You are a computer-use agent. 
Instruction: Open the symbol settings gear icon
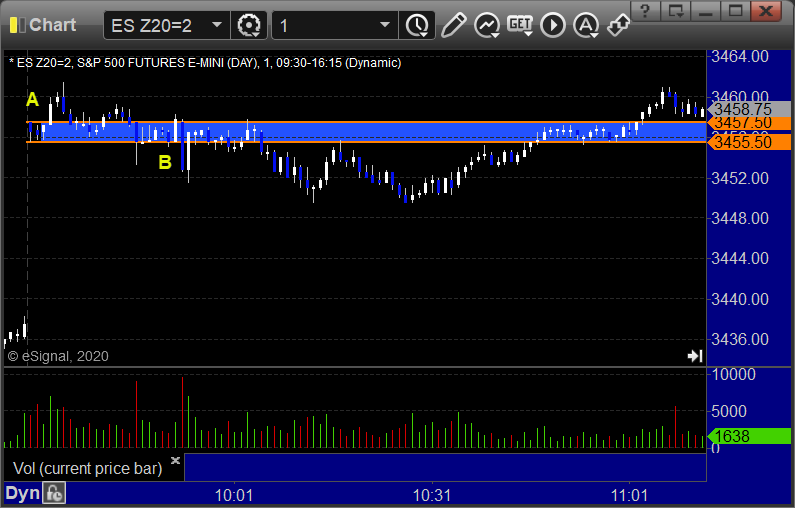tap(249, 25)
